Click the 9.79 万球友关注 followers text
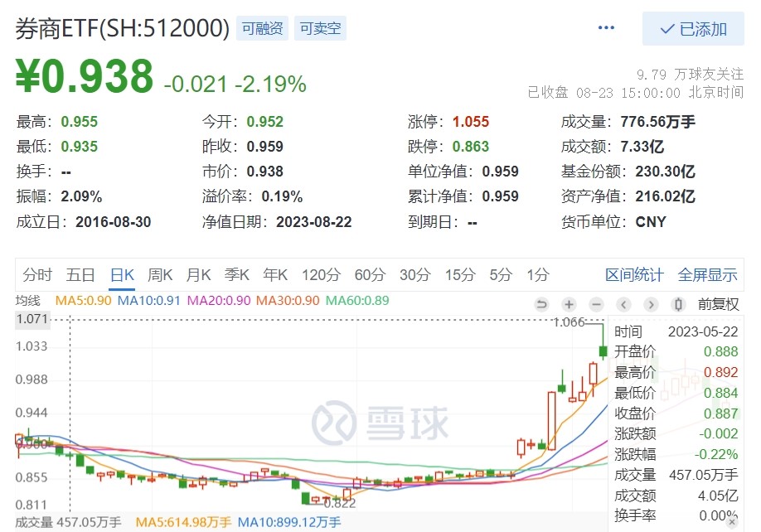Viewport: 761px width, 532px height. [x=691, y=75]
